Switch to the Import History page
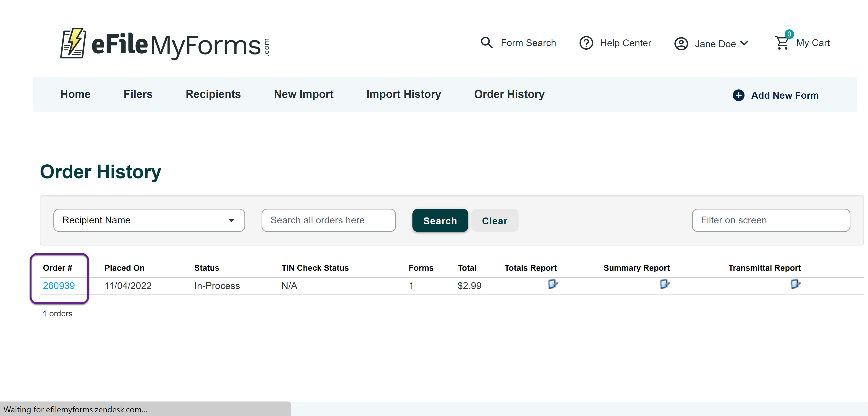This screenshot has width=868, height=416. pyautogui.click(x=403, y=94)
